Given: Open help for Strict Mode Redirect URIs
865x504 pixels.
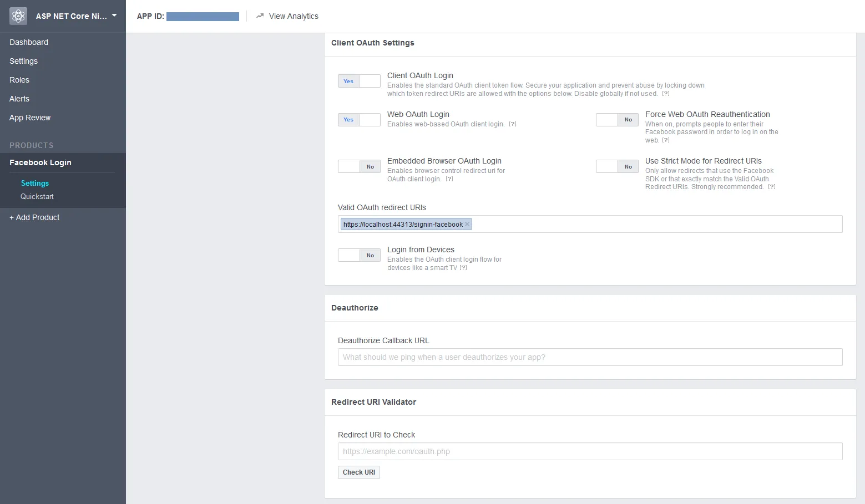Looking at the screenshot, I should point(772,187).
